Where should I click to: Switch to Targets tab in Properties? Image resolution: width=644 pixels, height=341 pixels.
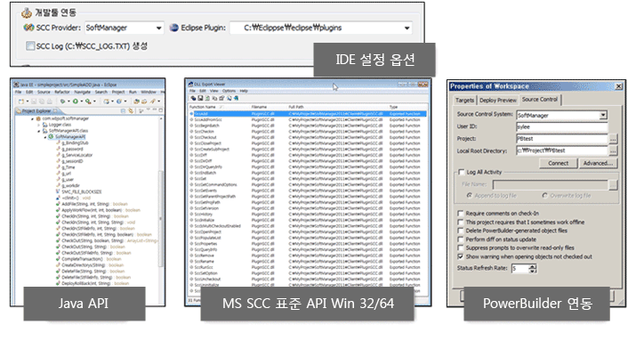(x=464, y=101)
